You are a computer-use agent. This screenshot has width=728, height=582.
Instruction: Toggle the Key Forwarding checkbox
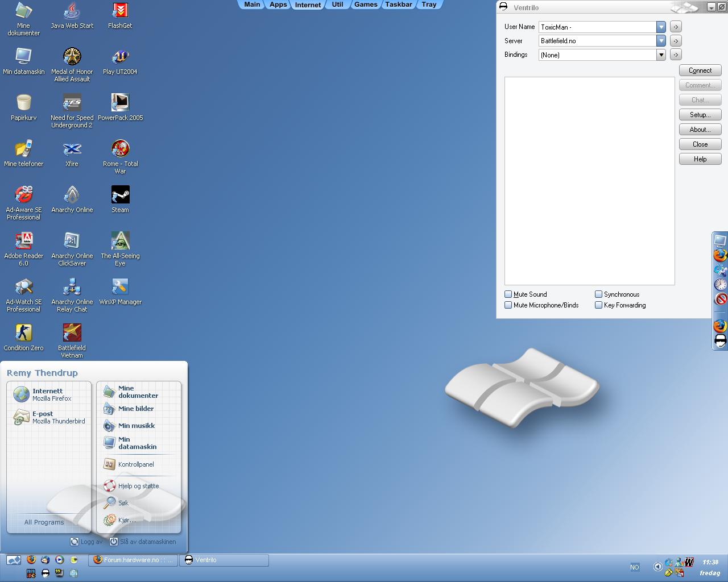coord(598,305)
